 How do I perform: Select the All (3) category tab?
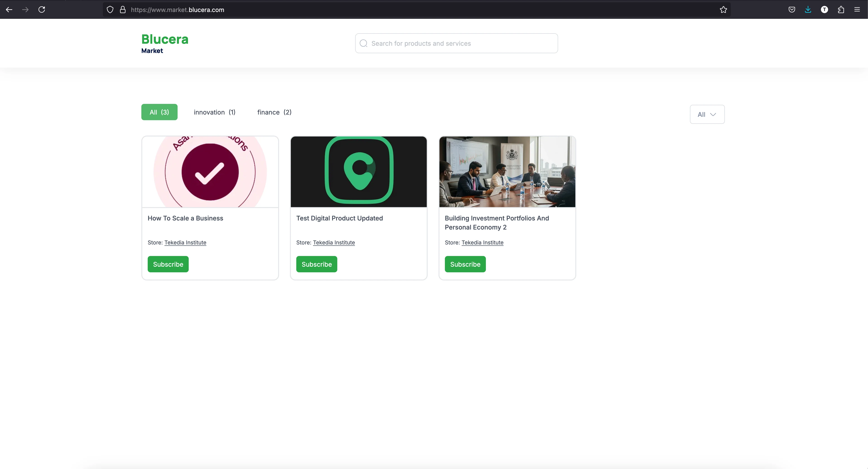click(x=159, y=112)
